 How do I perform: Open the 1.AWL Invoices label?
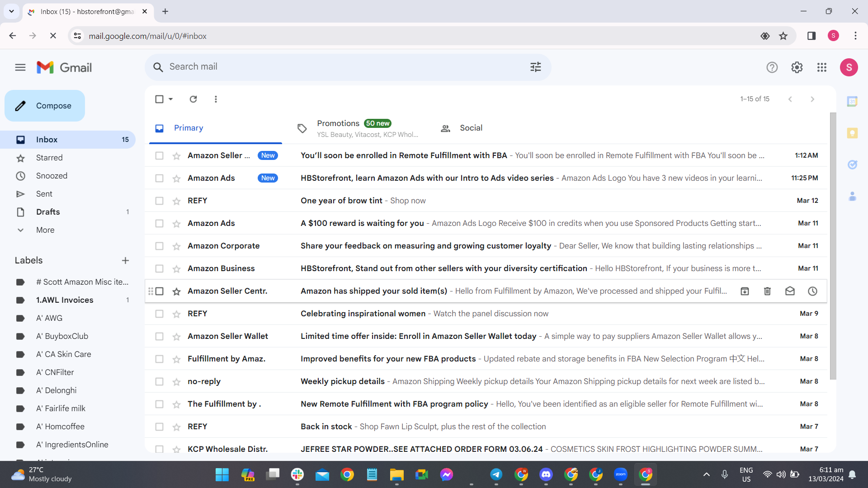65,300
